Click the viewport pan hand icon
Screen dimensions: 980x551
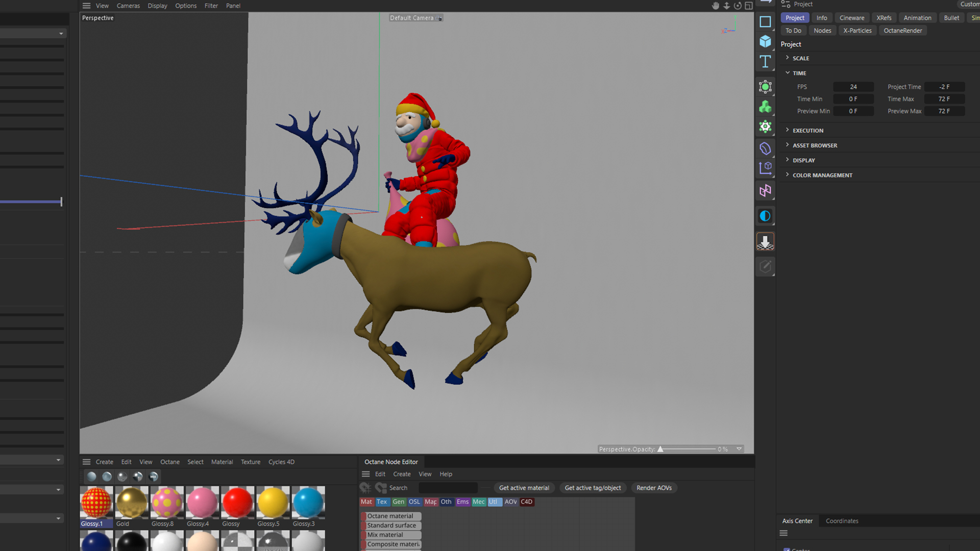point(715,6)
